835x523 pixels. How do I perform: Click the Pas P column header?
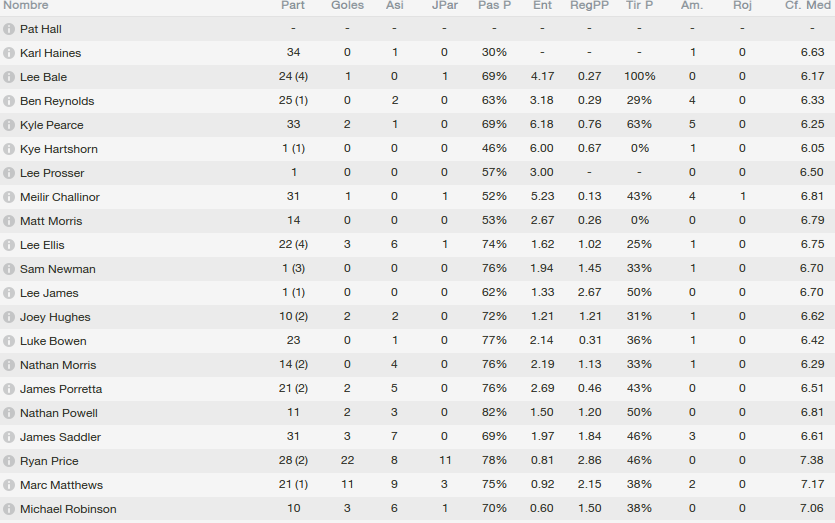(494, 6)
